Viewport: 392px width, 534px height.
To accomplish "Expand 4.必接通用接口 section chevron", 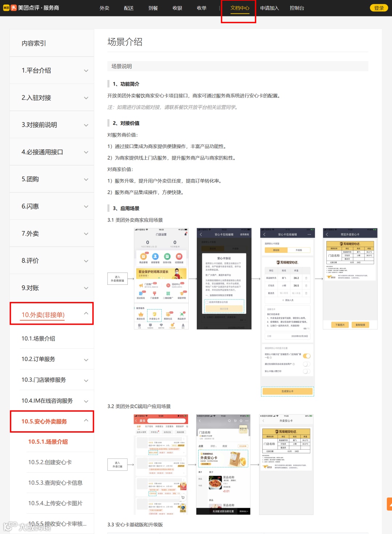I will coord(86,152).
